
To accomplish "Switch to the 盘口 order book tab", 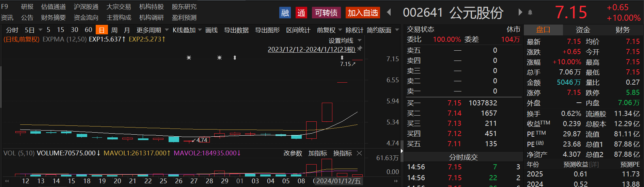I will tap(543, 30).
